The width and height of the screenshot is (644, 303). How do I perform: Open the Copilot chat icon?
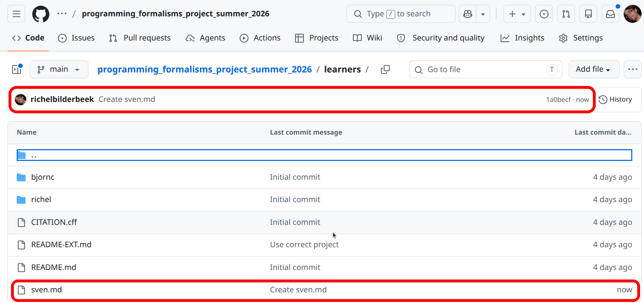(468, 14)
